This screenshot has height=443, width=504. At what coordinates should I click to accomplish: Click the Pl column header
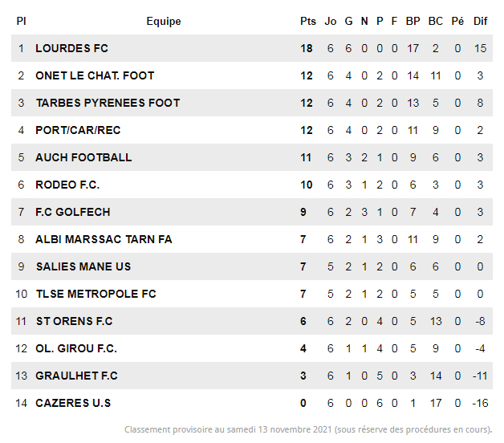pos(21,22)
